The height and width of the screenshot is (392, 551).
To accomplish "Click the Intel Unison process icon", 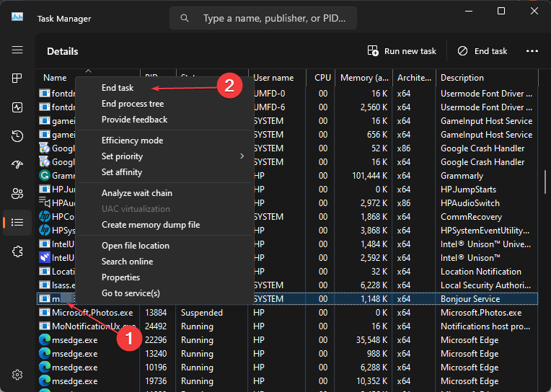I will pos(44,257).
